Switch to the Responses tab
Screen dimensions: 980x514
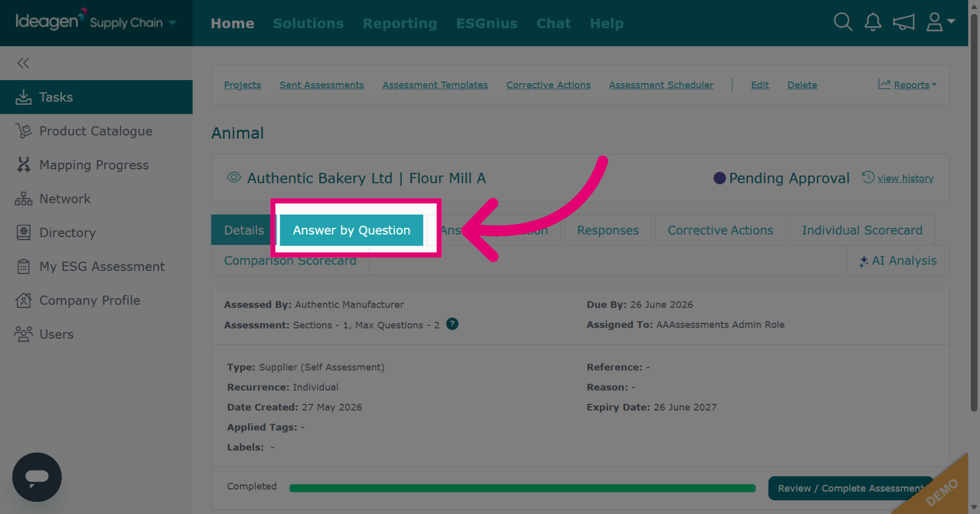tap(607, 230)
